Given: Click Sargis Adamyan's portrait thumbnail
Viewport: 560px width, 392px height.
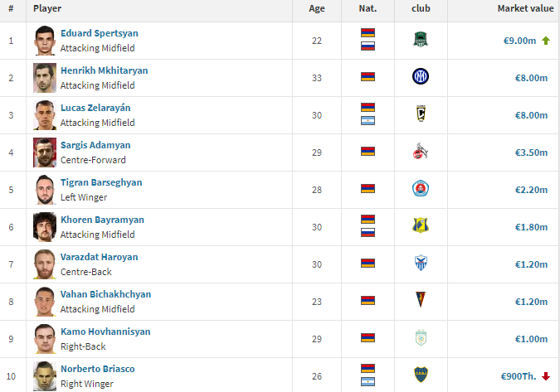Looking at the screenshot, I should 45,152.
